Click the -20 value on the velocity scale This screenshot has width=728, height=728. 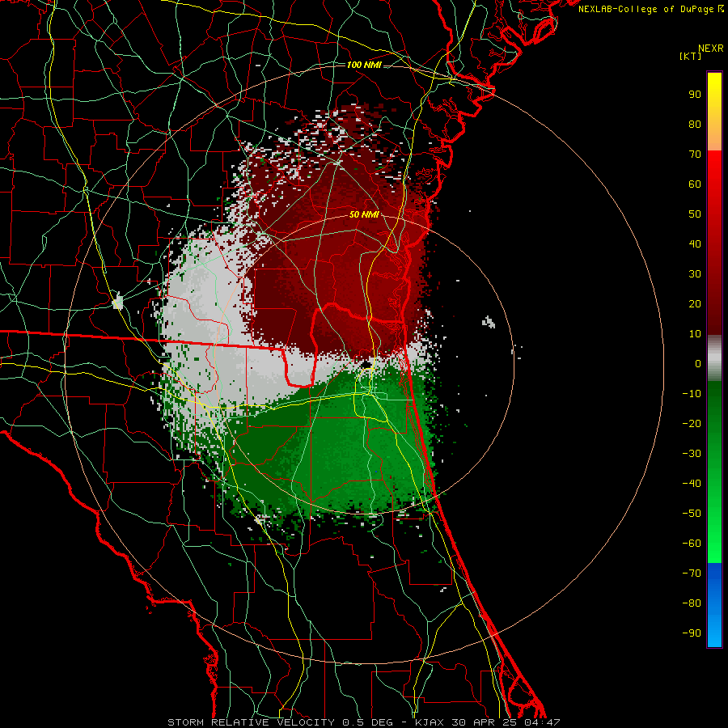coord(692,423)
